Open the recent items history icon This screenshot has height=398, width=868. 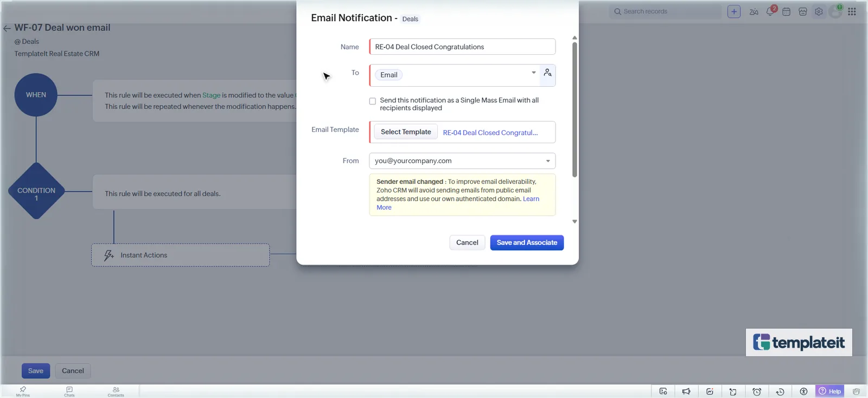[x=780, y=391]
